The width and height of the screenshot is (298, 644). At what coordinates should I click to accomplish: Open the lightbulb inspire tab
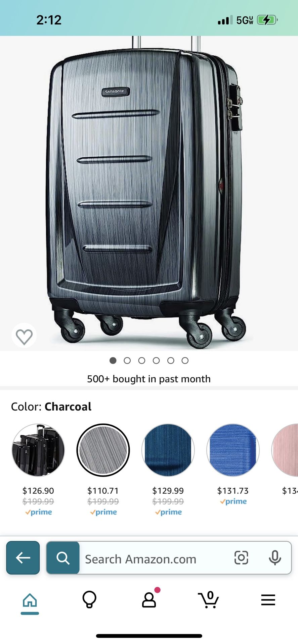pos(89,600)
